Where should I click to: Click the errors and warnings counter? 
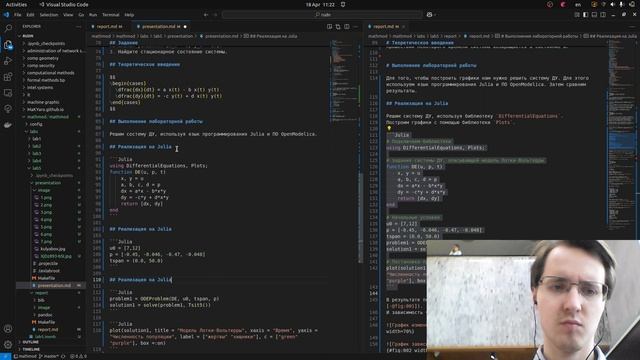(x=78, y=356)
